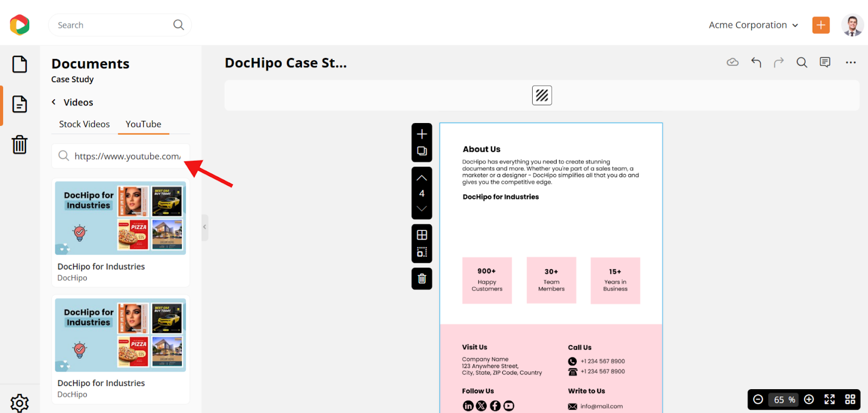Move to previous page with up chevron
The height and width of the screenshot is (413, 868).
[x=422, y=178]
